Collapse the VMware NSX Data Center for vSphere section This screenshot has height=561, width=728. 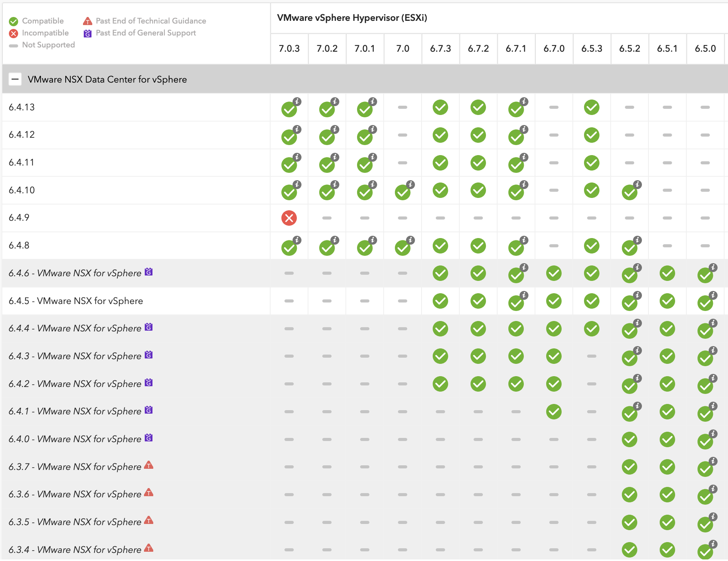click(x=15, y=79)
